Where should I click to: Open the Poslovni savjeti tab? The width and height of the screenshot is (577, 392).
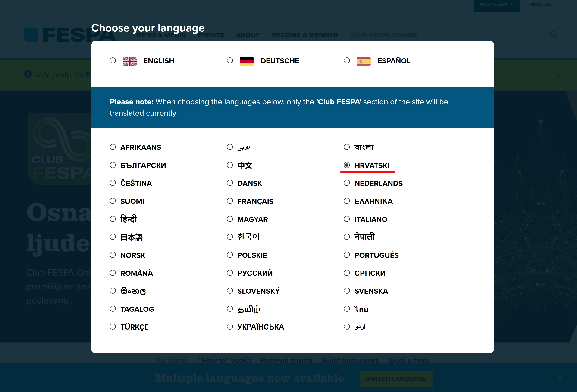pos(286,360)
